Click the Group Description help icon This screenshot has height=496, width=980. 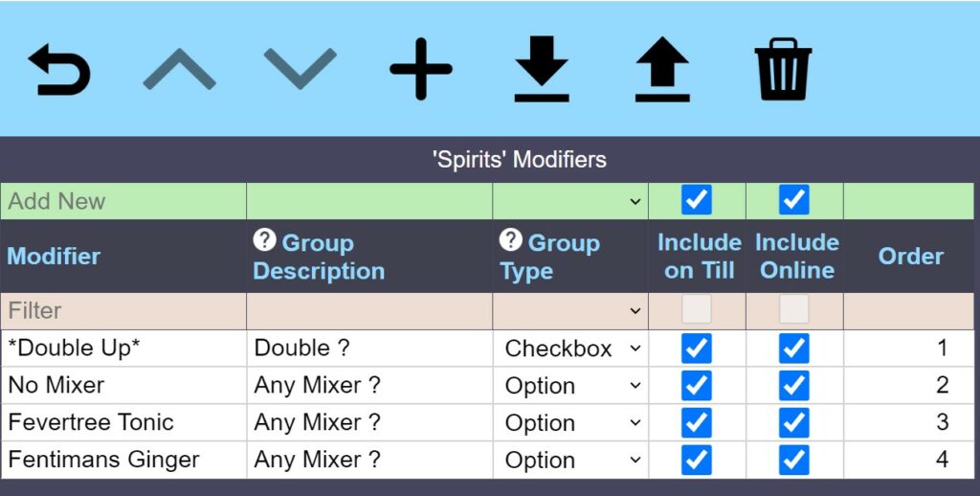(265, 240)
